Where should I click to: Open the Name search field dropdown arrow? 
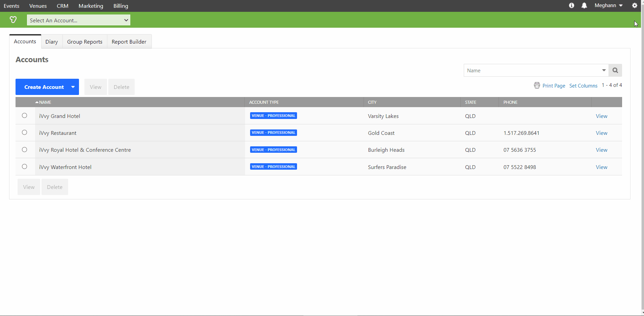(604, 70)
